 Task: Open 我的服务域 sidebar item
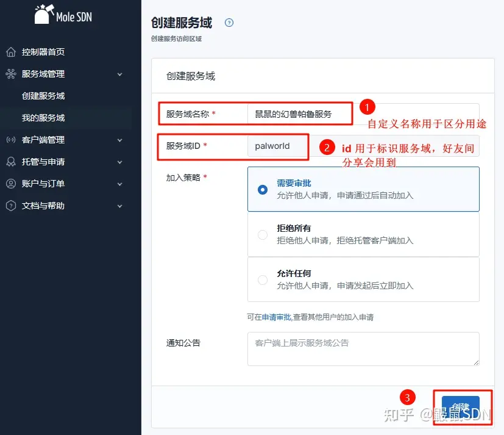point(43,118)
